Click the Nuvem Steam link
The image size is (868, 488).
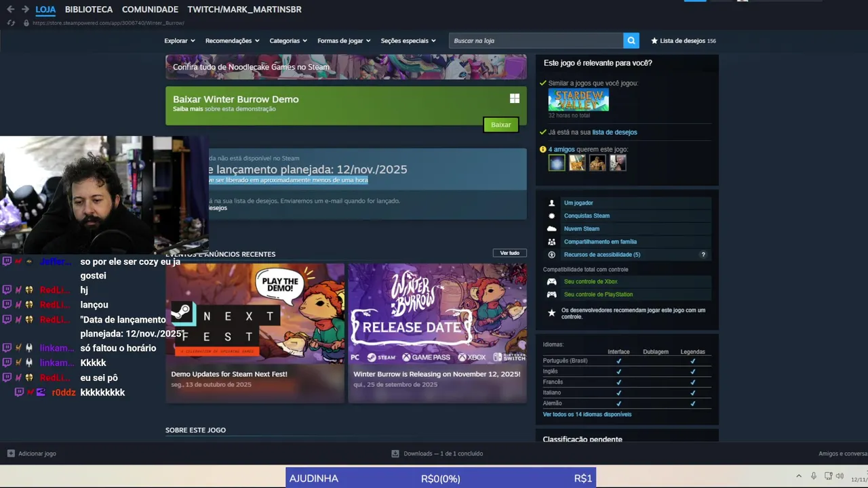point(582,228)
